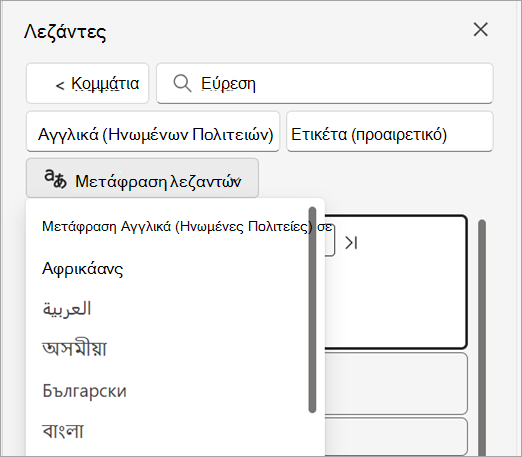Click the magnifier search icon

[x=182, y=83]
